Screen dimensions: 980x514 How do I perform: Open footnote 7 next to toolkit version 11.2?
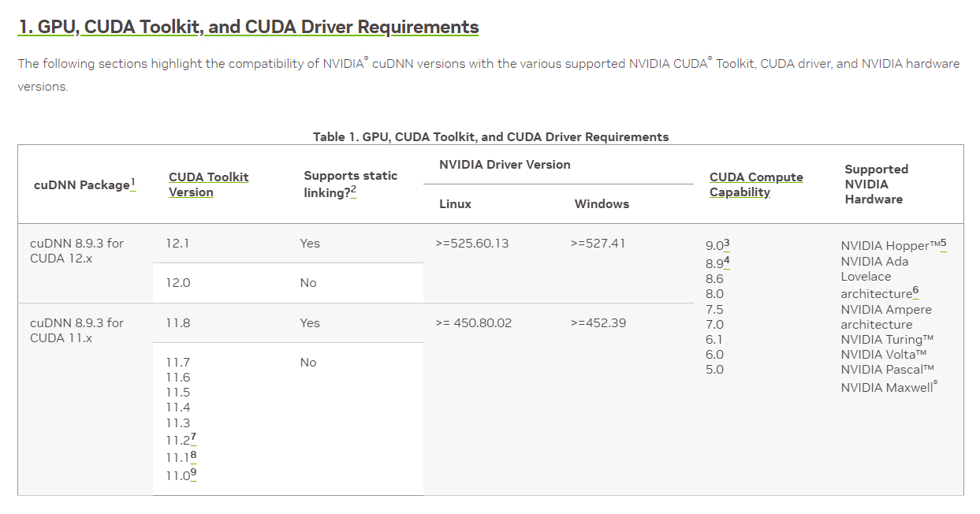click(193, 438)
